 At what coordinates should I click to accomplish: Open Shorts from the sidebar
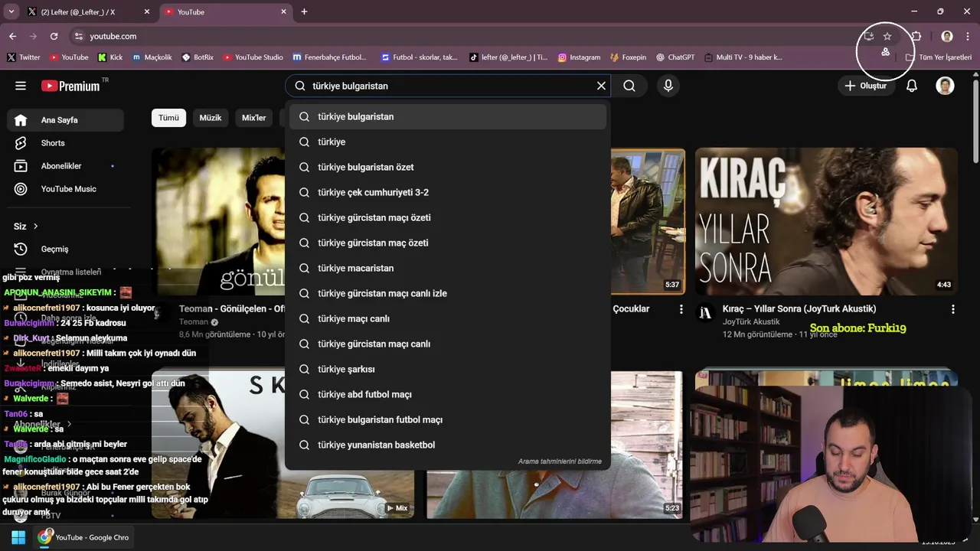coord(65,143)
